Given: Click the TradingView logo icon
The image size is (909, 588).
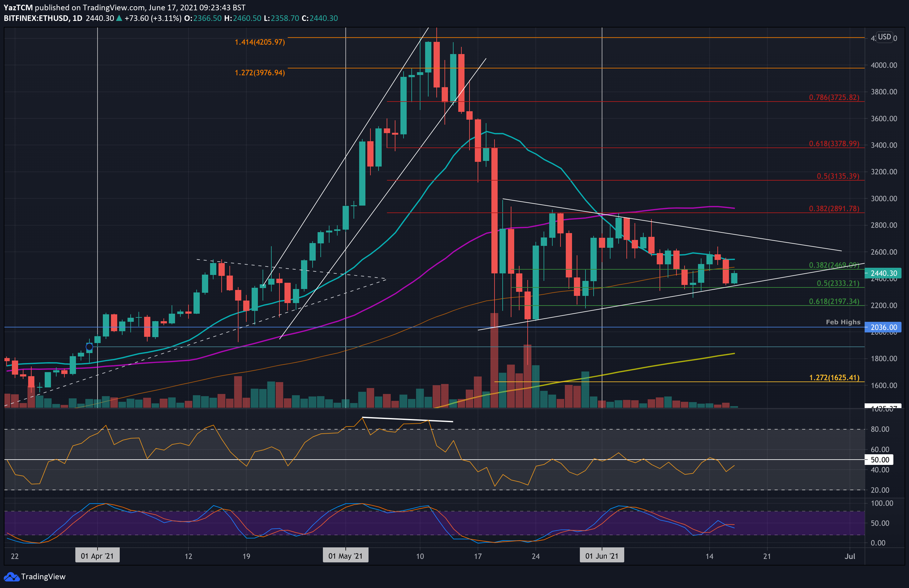Looking at the screenshot, I should pos(11,576).
